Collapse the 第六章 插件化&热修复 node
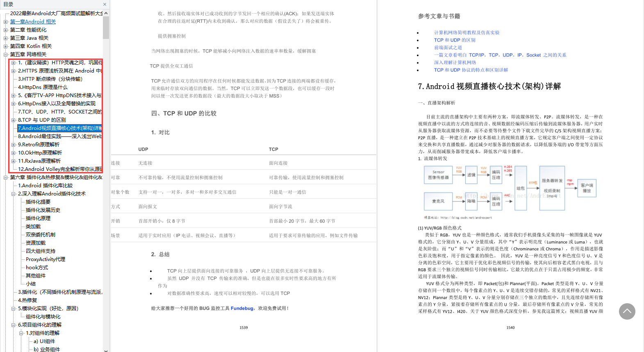Image resolution: width=644 pixels, height=352 pixels. pos(6,177)
